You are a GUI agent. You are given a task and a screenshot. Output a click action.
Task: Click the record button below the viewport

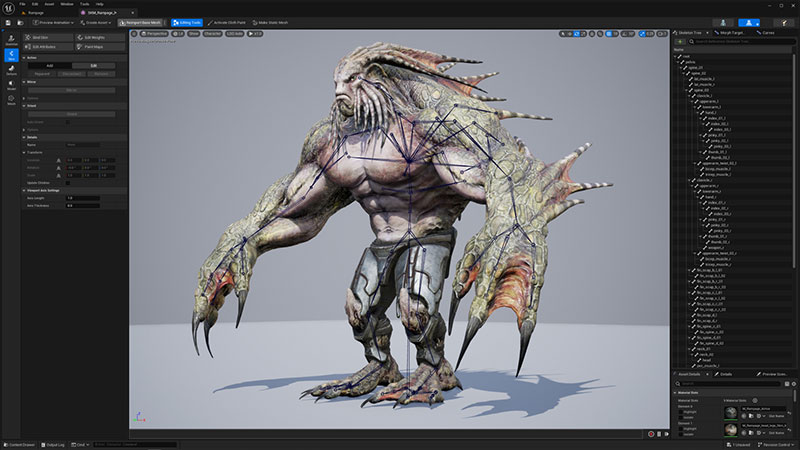(651, 434)
